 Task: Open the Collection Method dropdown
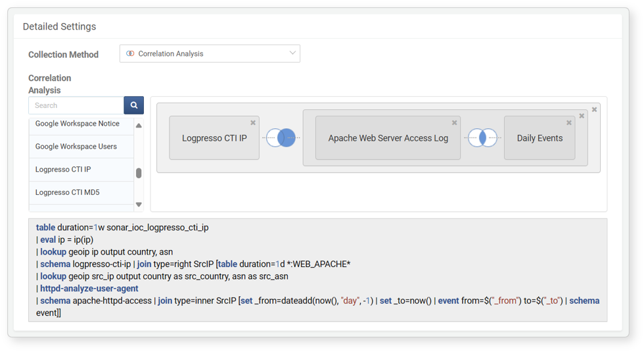pyautogui.click(x=210, y=53)
